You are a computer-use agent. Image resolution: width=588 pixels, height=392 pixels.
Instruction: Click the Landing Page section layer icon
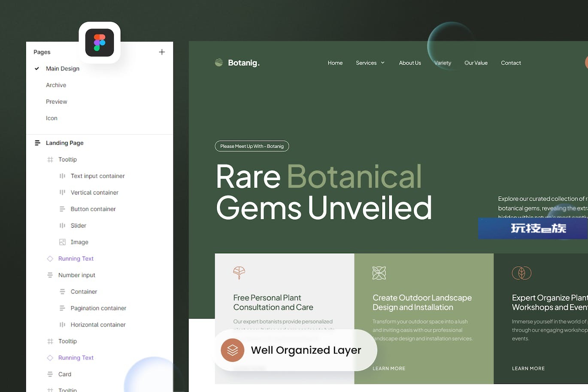37,143
